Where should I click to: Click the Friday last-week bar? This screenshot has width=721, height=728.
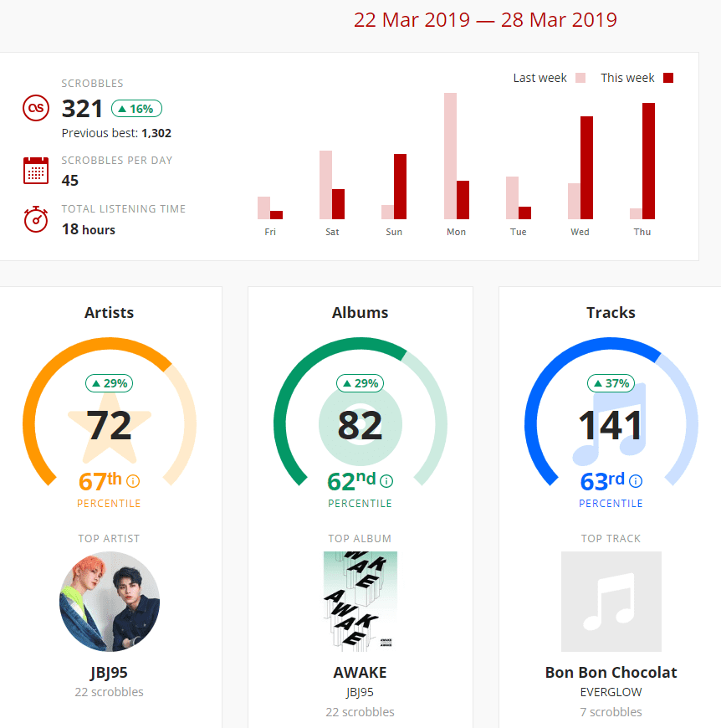[x=264, y=208]
